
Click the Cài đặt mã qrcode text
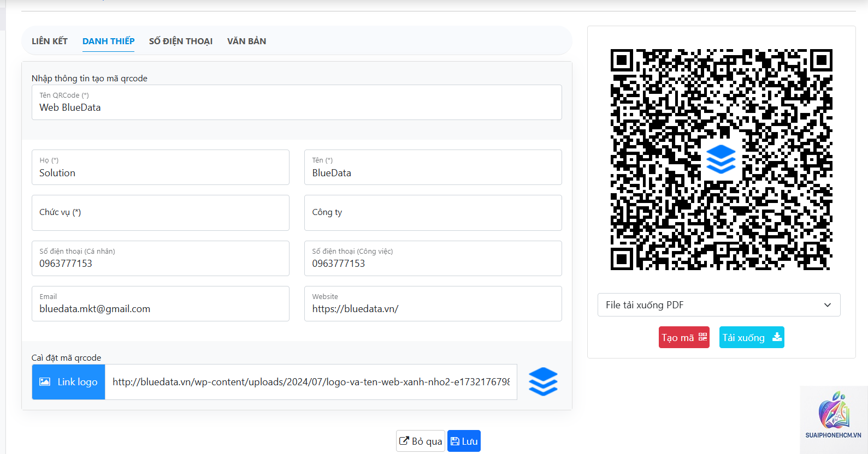(66, 357)
